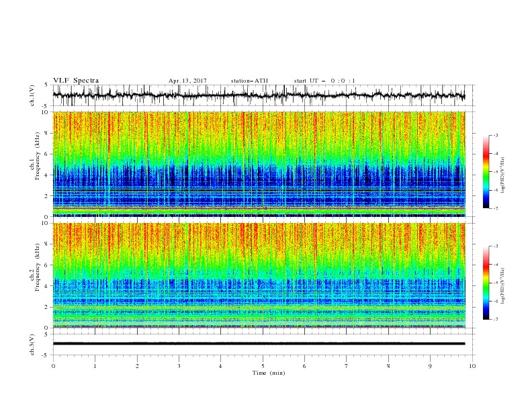The width and height of the screenshot is (532, 411).
Task: Click the time axis tick label "7"
Action: 347,366
